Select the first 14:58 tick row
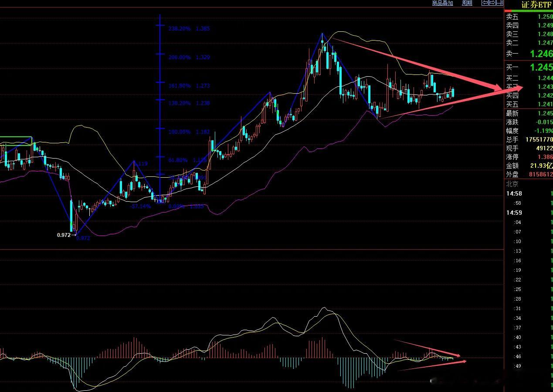Screen dimensions: 553x392 point(529,193)
